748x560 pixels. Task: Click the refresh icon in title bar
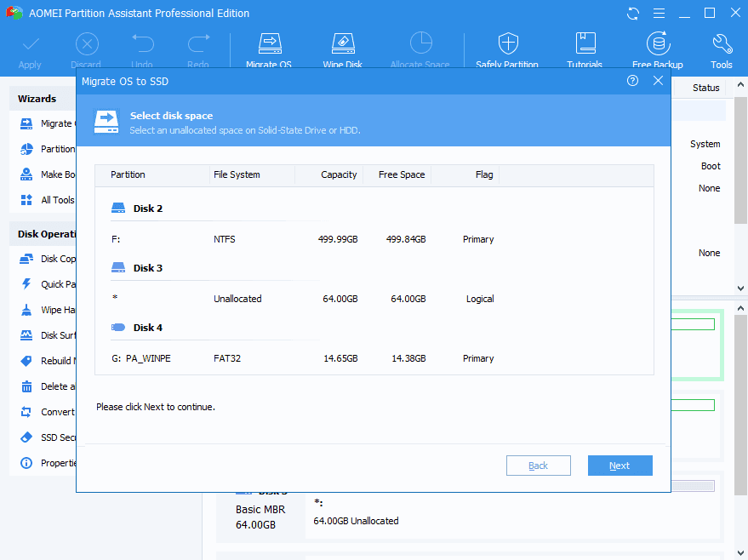(633, 14)
